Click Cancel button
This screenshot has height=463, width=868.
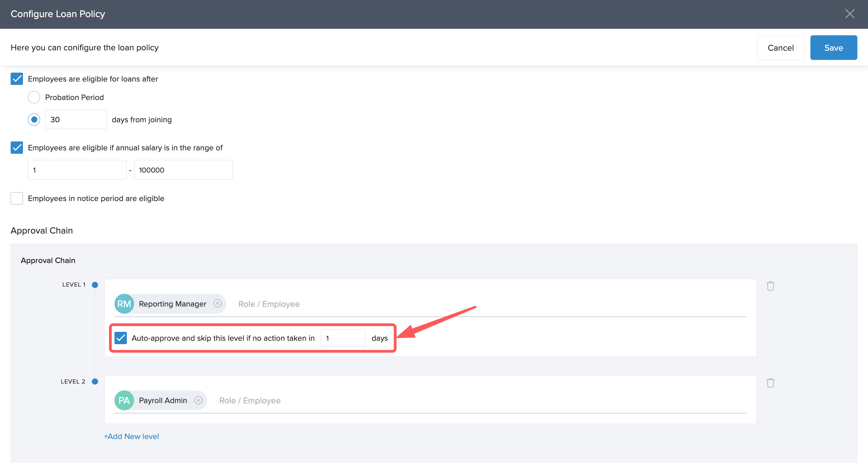(x=780, y=48)
